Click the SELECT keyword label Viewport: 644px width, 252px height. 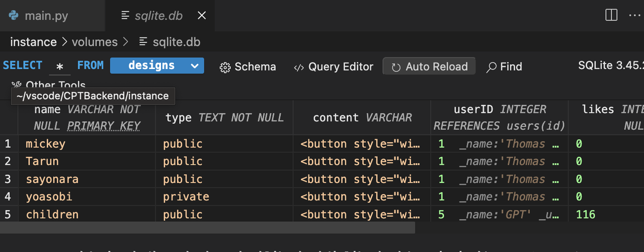[23, 66]
